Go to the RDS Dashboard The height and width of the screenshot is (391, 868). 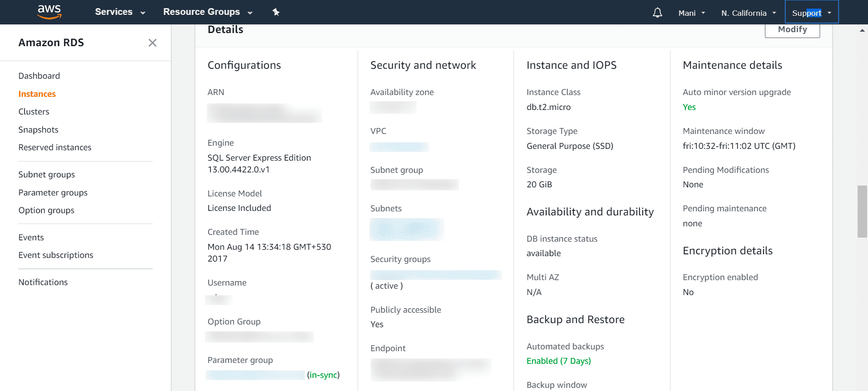pos(39,76)
